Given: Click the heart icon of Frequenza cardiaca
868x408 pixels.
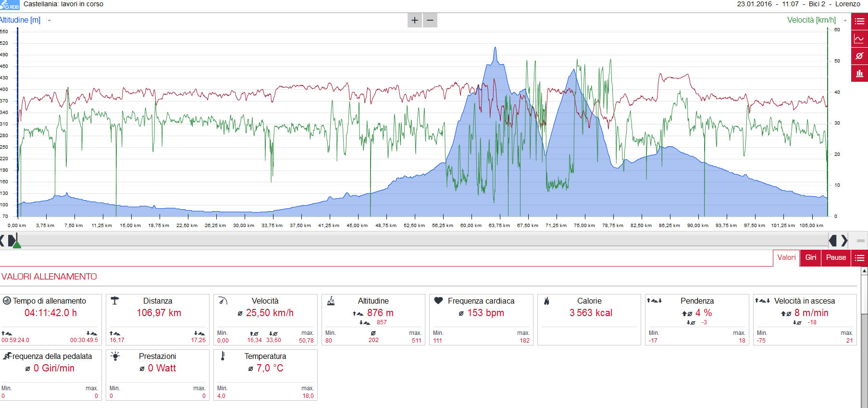Looking at the screenshot, I should (x=438, y=301).
